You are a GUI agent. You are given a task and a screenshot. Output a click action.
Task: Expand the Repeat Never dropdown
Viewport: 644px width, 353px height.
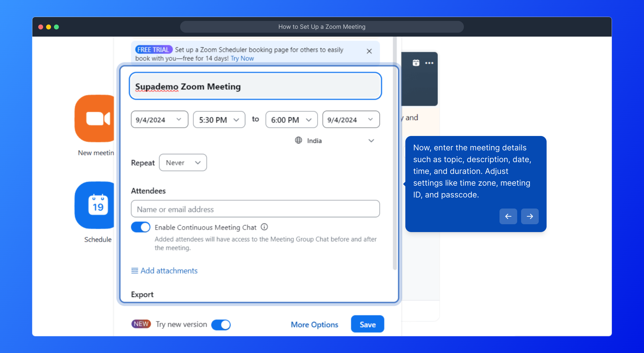tap(183, 163)
